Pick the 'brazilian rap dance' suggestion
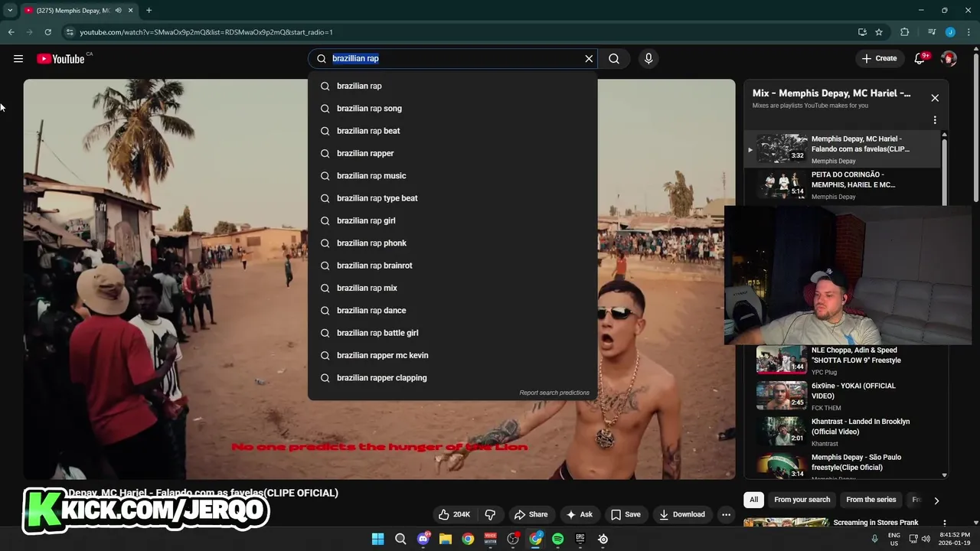Viewport: 980px width, 551px height. (x=452, y=311)
